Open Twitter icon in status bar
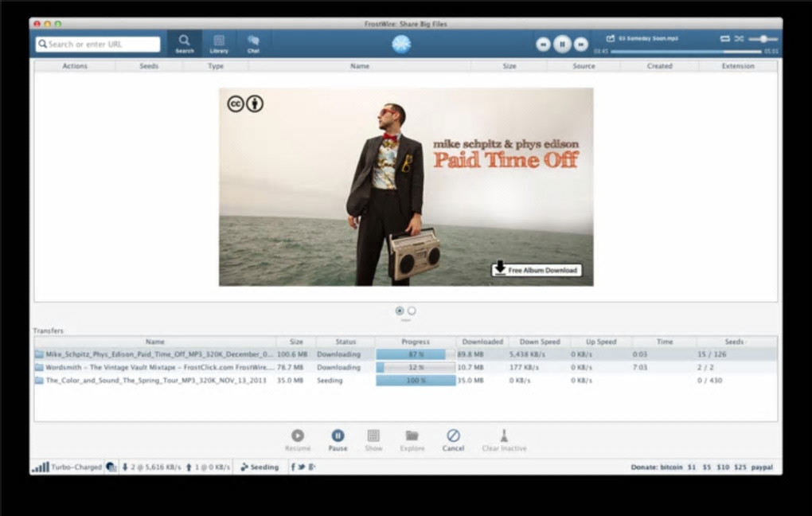812x516 pixels. 302,467
